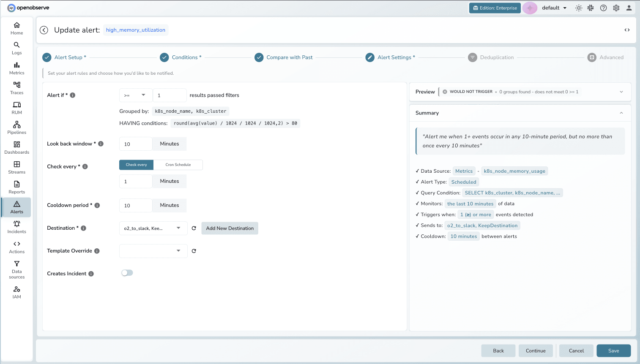Click the results threshold input field

tap(170, 95)
